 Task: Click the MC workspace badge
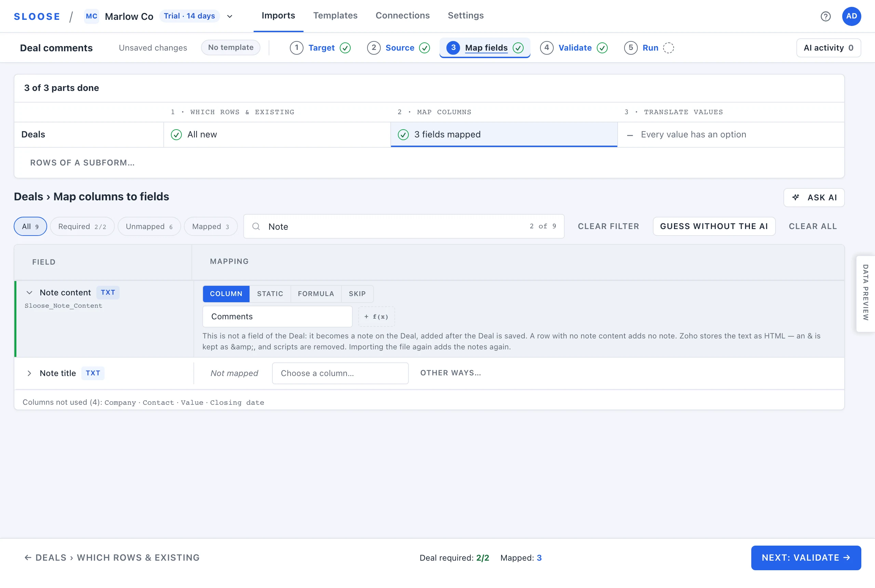pos(92,16)
